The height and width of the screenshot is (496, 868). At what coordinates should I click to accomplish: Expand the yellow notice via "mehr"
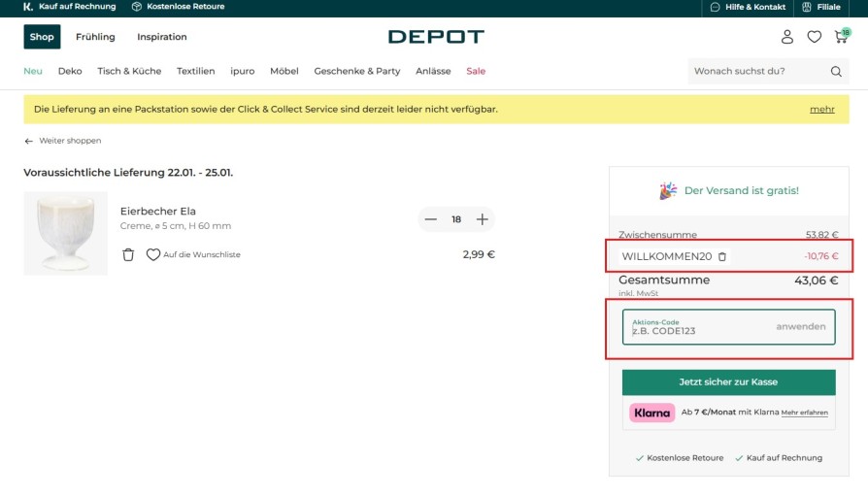tap(821, 110)
